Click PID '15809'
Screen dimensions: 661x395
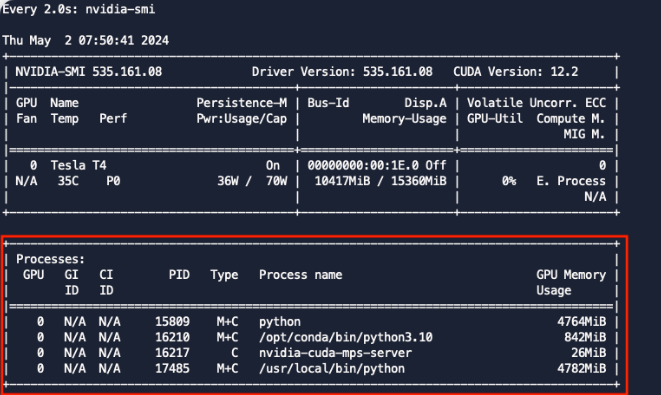[x=172, y=322]
